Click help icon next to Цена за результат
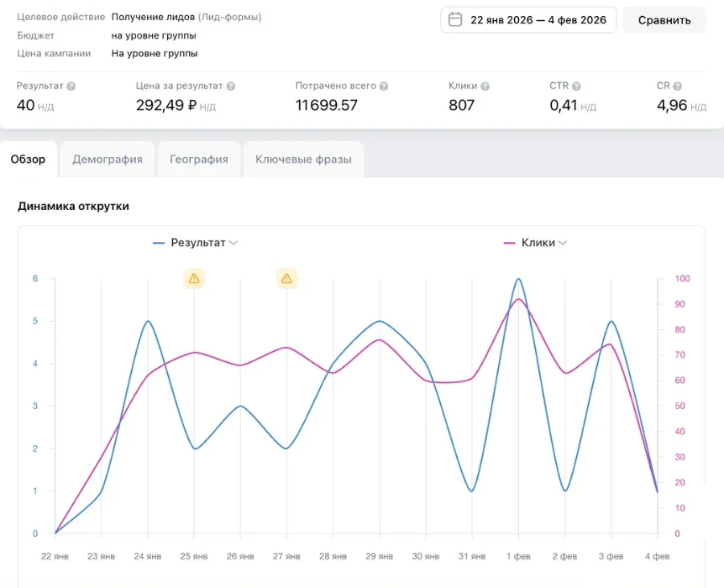The height and width of the screenshot is (588, 724). click(x=231, y=87)
